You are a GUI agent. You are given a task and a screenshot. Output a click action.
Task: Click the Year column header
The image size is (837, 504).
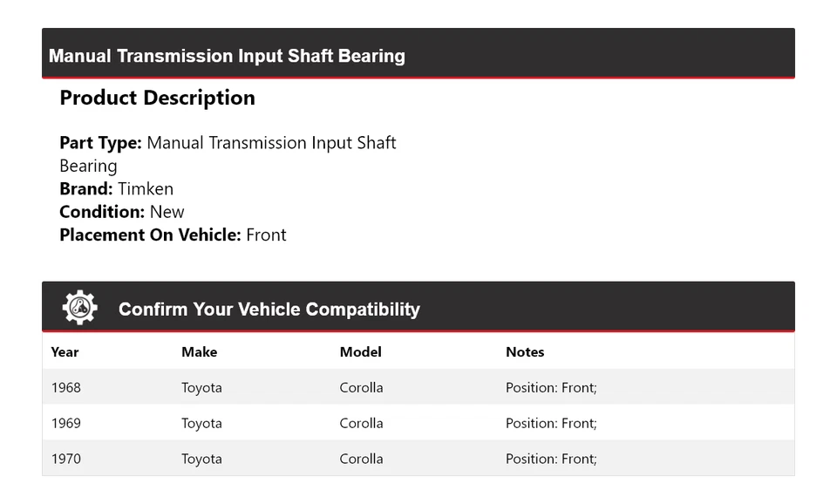coord(65,352)
